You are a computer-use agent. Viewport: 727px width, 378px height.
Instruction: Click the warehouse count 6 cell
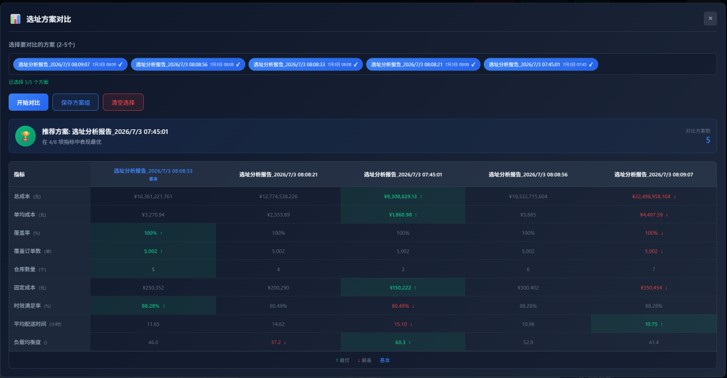coord(528,269)
